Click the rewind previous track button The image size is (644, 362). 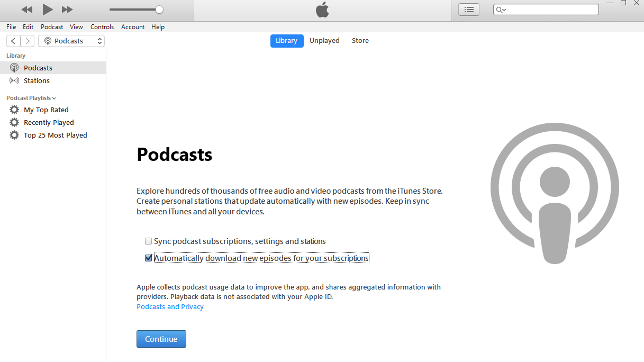tap(27, 10)
